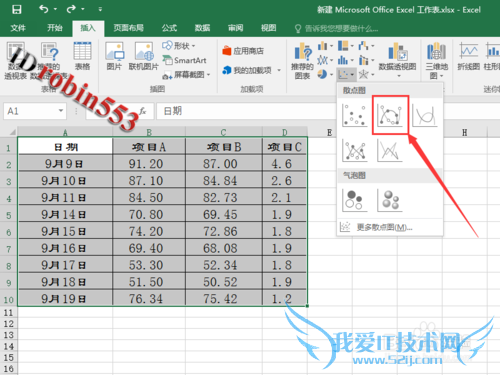The height and width of the screenshot is (375, 500).
Task: Choose scatter with straight lines only
Action: [390, 150]
